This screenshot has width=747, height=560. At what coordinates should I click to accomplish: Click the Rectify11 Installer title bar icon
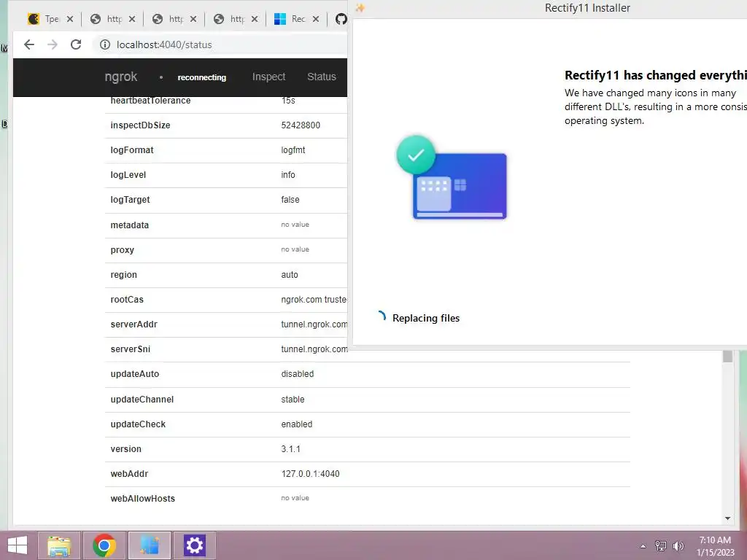[x=360, y=8]
